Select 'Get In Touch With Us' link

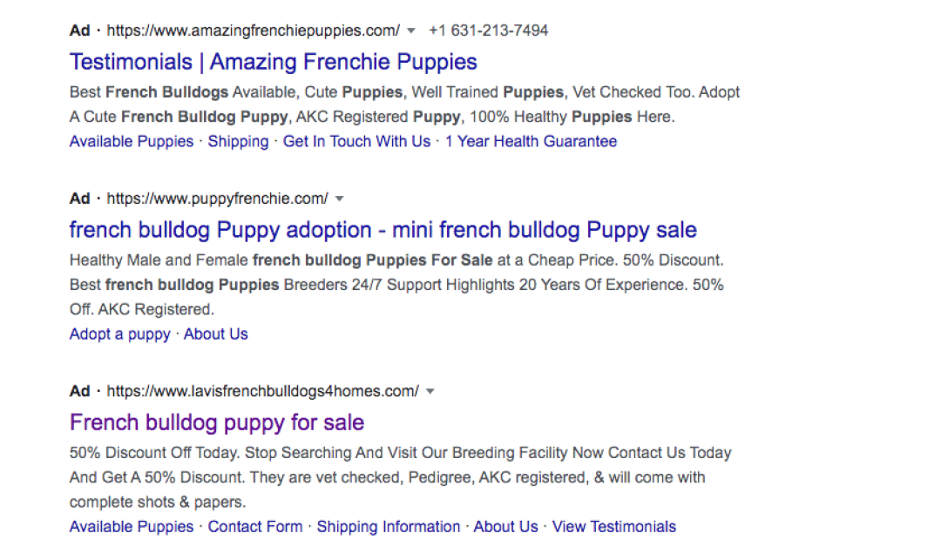pyautogui.click(x=356, y=142)
